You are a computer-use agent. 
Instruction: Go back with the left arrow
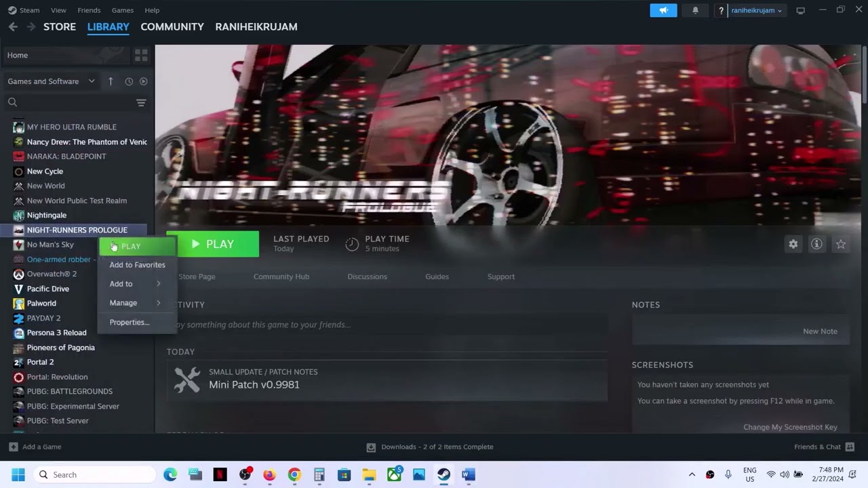[x=13, y=26]
